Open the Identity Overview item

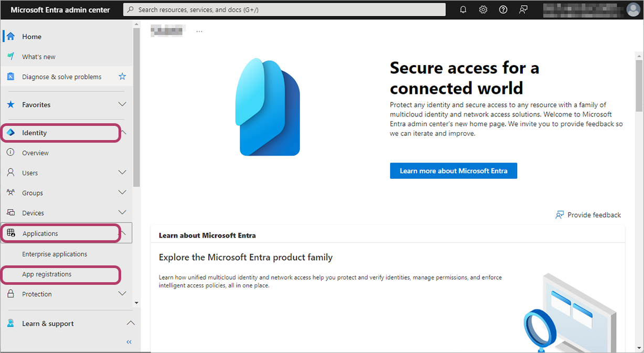[35, 153]
